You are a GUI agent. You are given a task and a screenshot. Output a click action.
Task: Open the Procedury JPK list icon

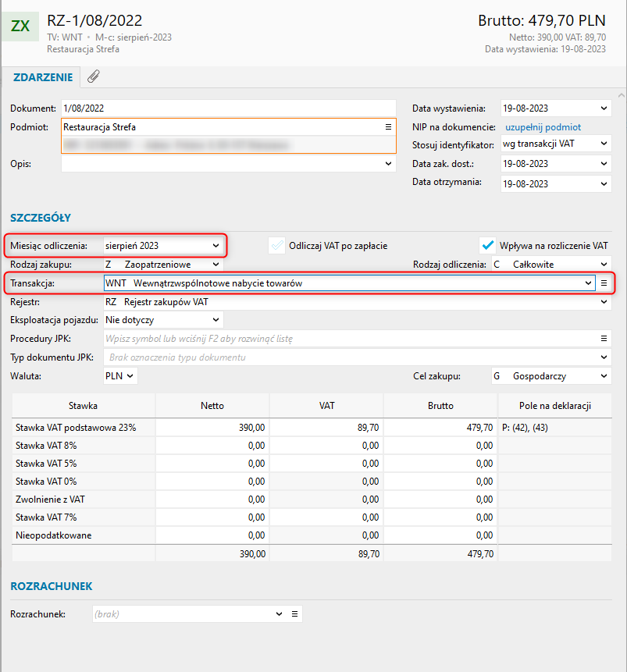[604, 338]
